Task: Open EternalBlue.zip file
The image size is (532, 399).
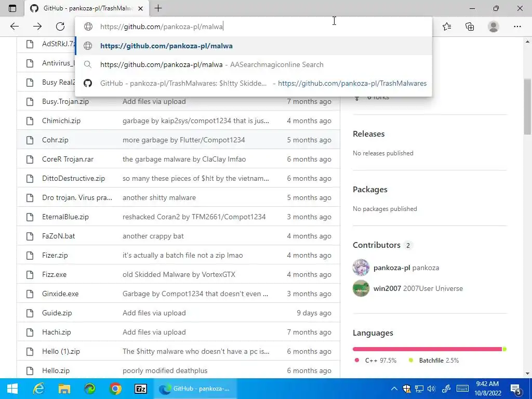Action: click(x=65, y=217)
